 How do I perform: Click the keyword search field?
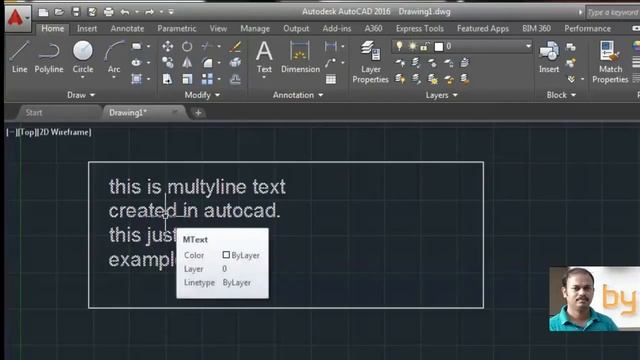tap(613, 13)
